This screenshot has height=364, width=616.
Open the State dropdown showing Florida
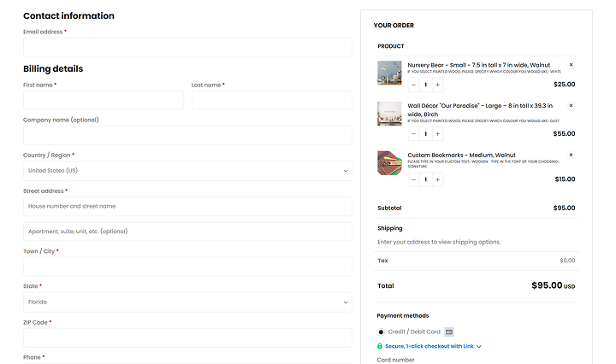point(187,302)
